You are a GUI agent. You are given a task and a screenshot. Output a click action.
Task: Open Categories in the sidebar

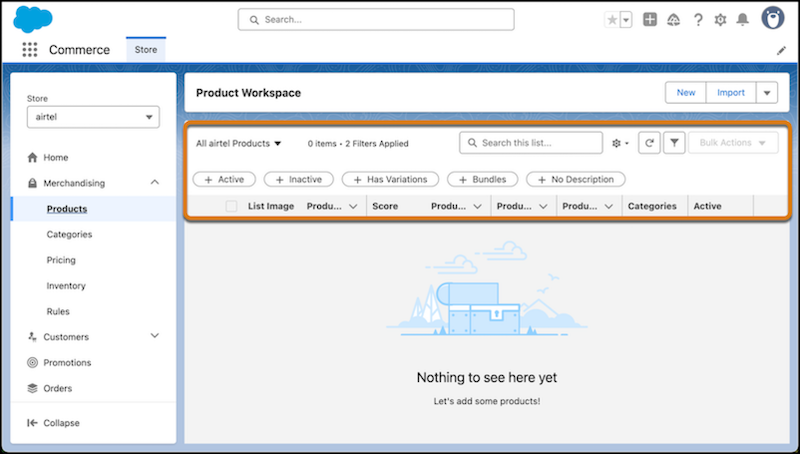(x=69, y=234)
